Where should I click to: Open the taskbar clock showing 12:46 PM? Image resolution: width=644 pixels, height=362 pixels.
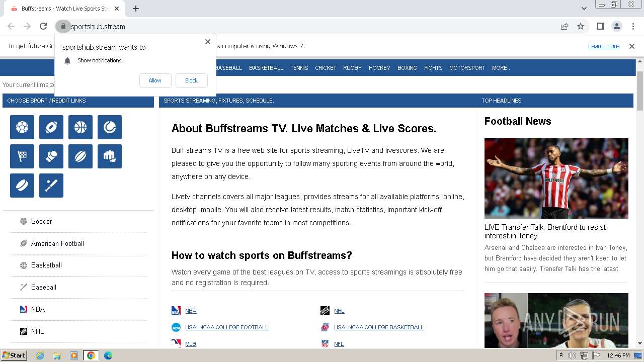point(618,355)
